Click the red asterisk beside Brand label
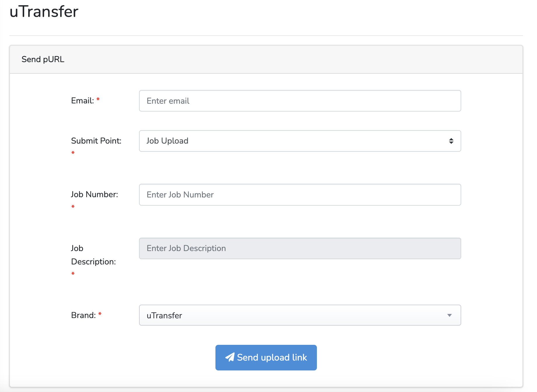The image size is (537, 392). (100, 314)
